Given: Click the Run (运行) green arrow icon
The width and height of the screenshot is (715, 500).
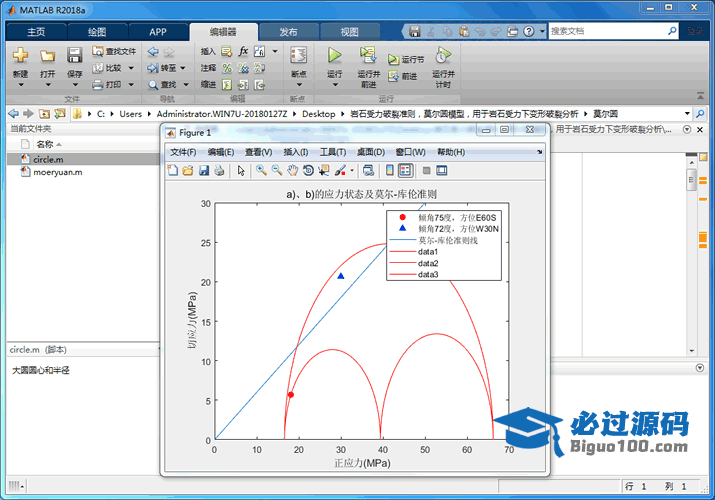Looking at the screenshot, I should pos(334,56).
